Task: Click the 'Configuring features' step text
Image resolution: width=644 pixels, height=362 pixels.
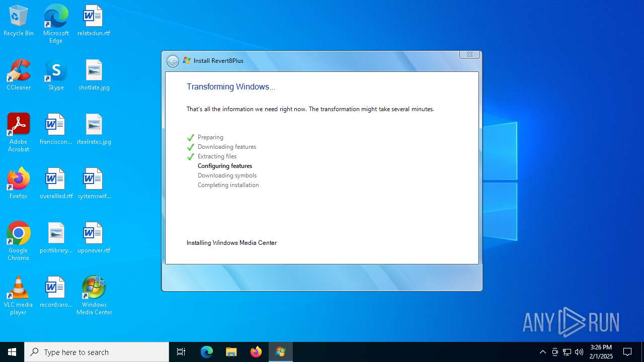Action: pyautogui.click(x=225, y=166)
